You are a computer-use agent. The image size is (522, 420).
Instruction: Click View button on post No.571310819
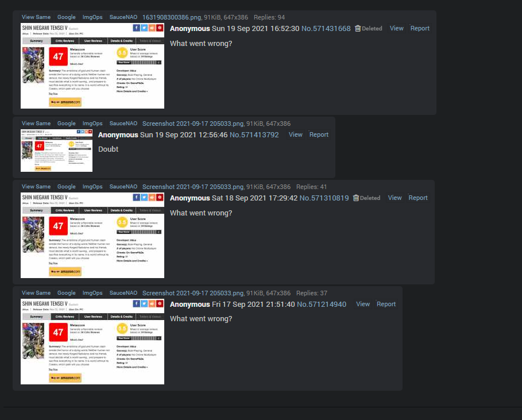coord(395,198)
